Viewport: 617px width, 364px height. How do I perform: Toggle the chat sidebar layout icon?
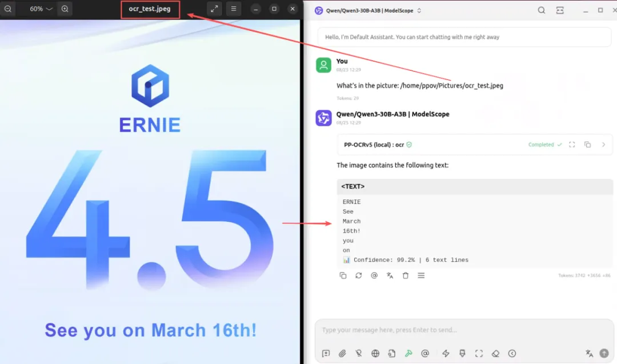pyautogui.click(x=560, y=11)
